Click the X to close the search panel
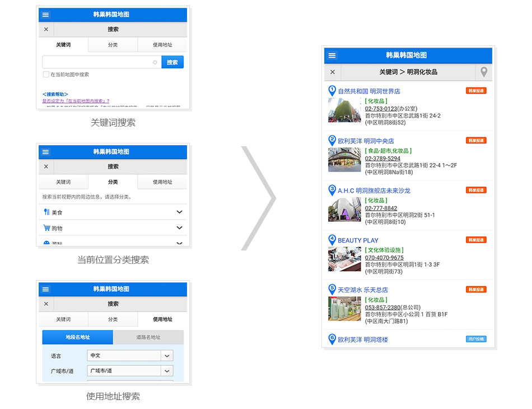The width and height of the screenshot is (532, 409). coord(46,29)
